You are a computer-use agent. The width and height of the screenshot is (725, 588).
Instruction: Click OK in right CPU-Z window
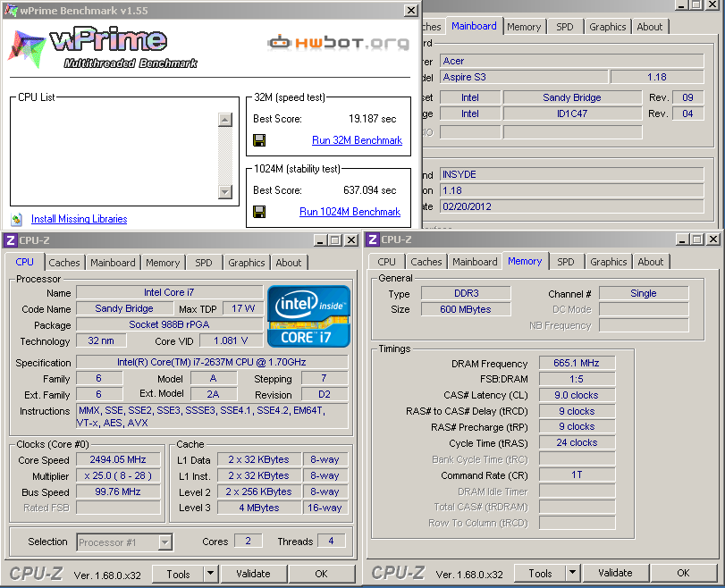pos(683,573)
